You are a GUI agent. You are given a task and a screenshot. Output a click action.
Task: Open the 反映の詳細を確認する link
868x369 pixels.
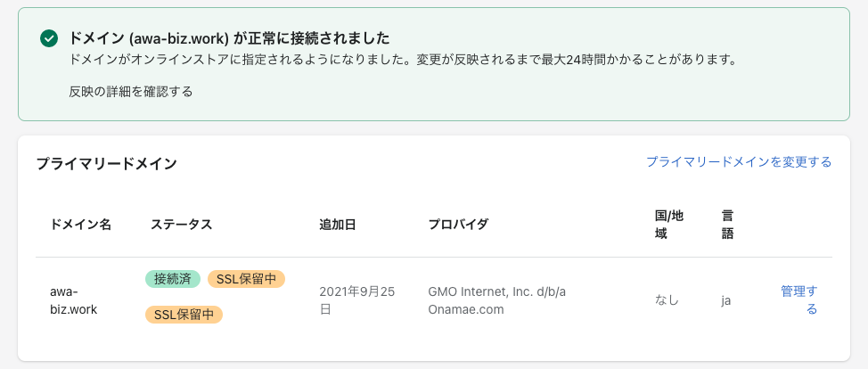[131, 92]
